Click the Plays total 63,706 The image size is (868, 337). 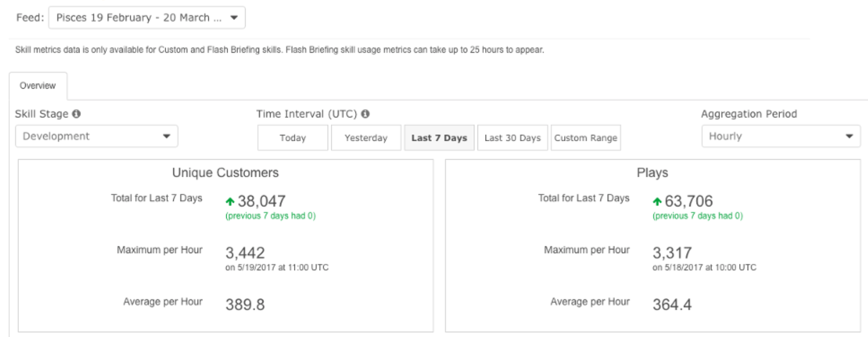tap(689, 201)
